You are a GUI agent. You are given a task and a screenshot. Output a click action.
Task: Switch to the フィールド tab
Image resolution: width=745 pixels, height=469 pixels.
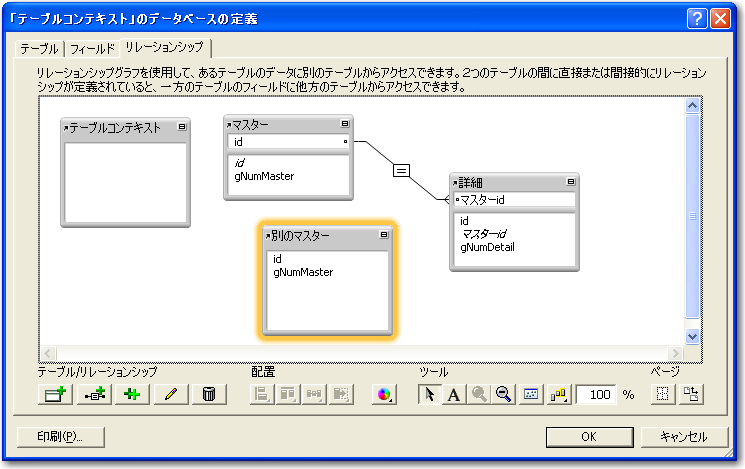(x=92, y=48)
